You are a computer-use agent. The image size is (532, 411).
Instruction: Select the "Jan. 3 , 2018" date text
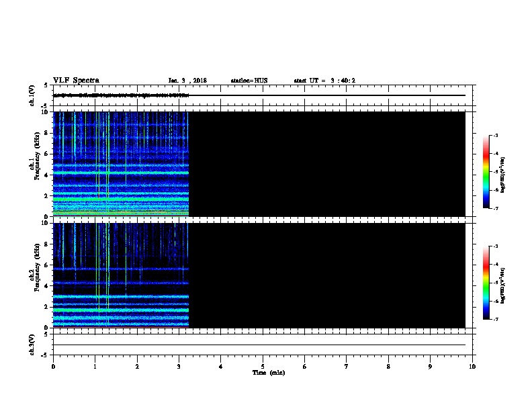pos(187,81)
